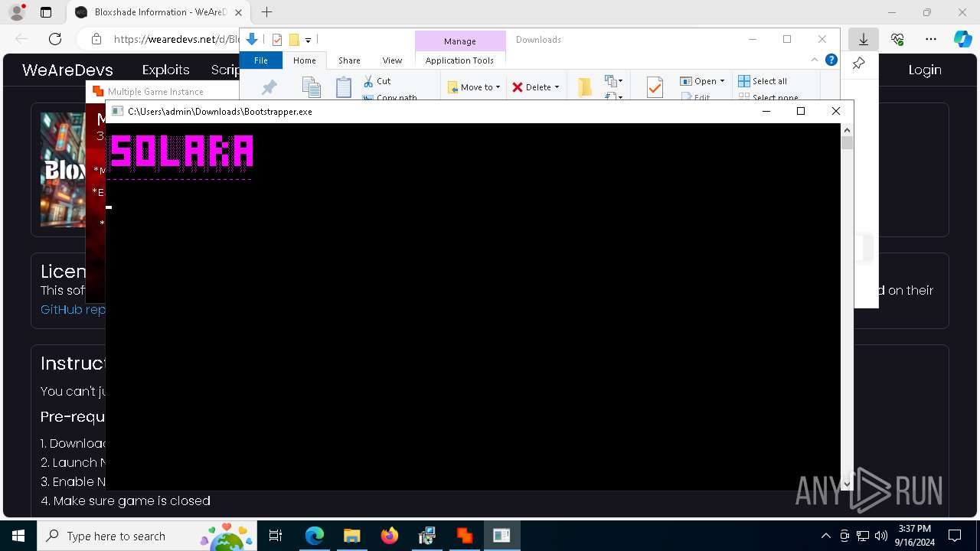
Task: Expand the Delete dropdown arrow
Action: 557,87
